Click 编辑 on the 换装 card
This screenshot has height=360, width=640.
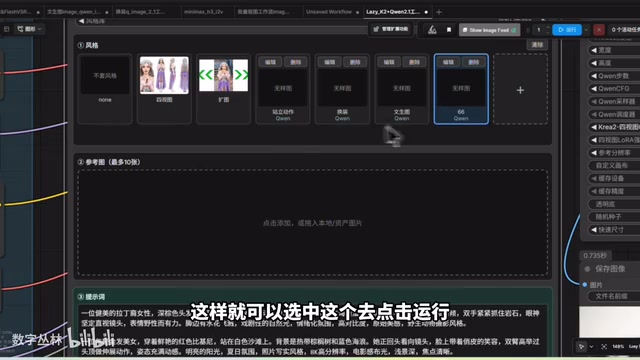point(329,62)
